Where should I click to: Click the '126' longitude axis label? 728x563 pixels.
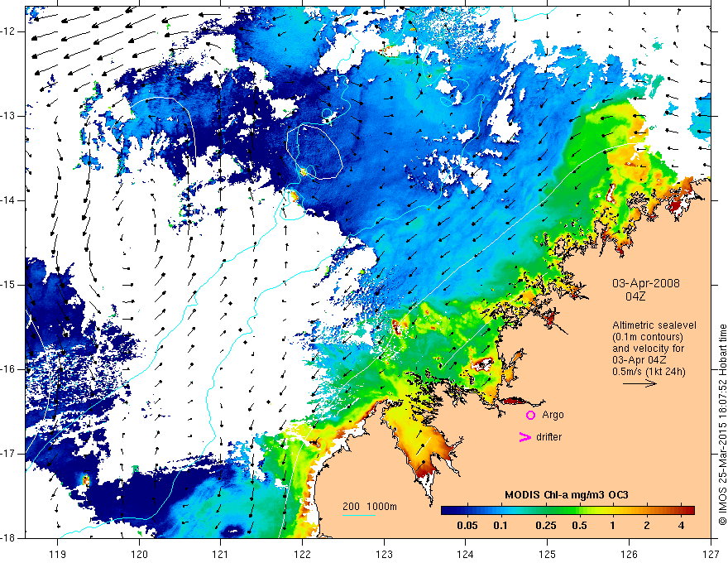629,554
